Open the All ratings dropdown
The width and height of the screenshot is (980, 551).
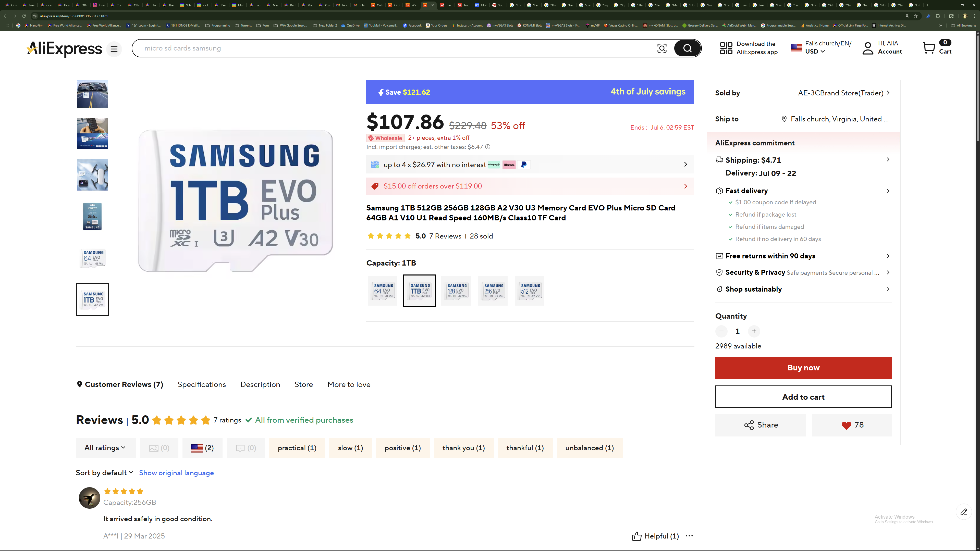[105, 448]
